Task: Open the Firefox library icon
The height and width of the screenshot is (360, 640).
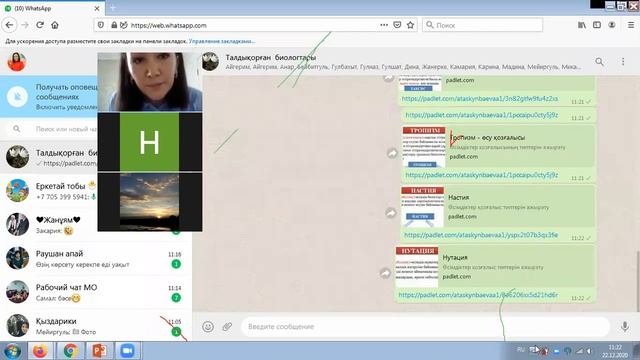Action: (x=582, y=25)
